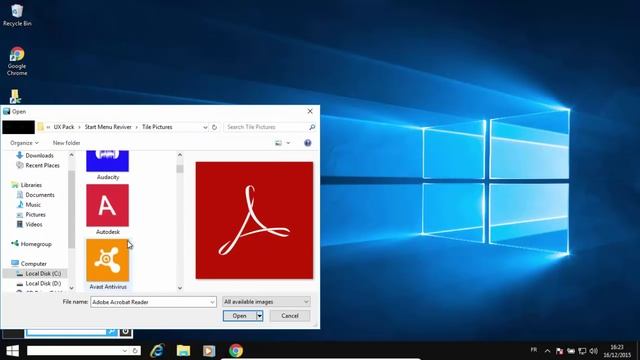Launch Chrome from the taskbar
The image size is (640, 360).
click(236, 351)
